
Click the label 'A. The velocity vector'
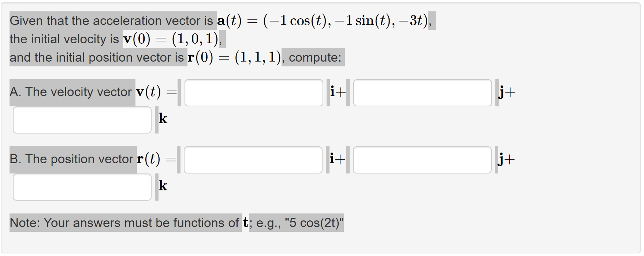(71, 92)
